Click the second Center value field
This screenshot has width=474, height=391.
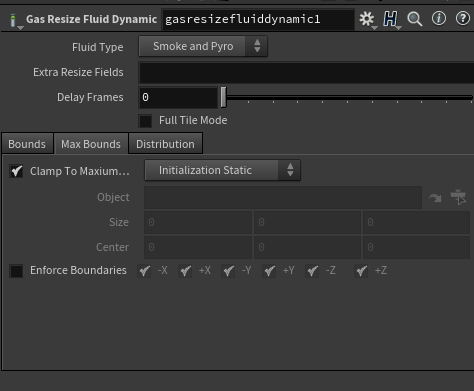(307, 247)
